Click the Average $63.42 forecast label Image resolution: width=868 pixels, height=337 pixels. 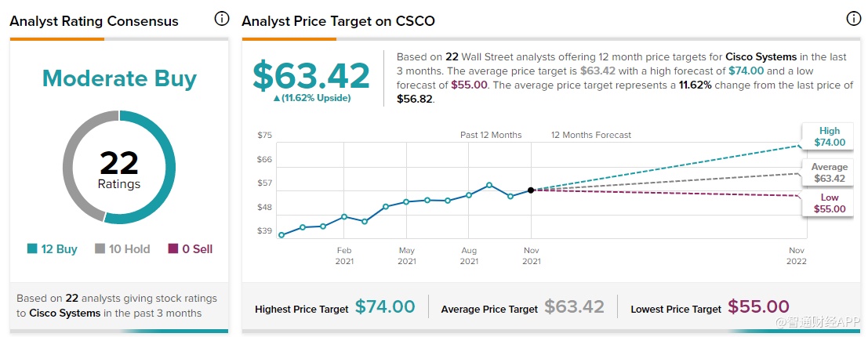pos(830,172)
